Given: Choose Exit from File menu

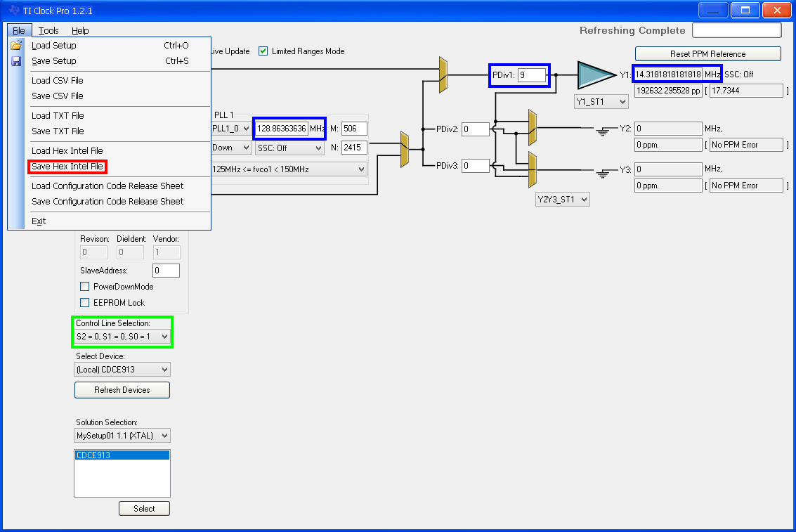Looking at the screenshot, I should [109, 221].
